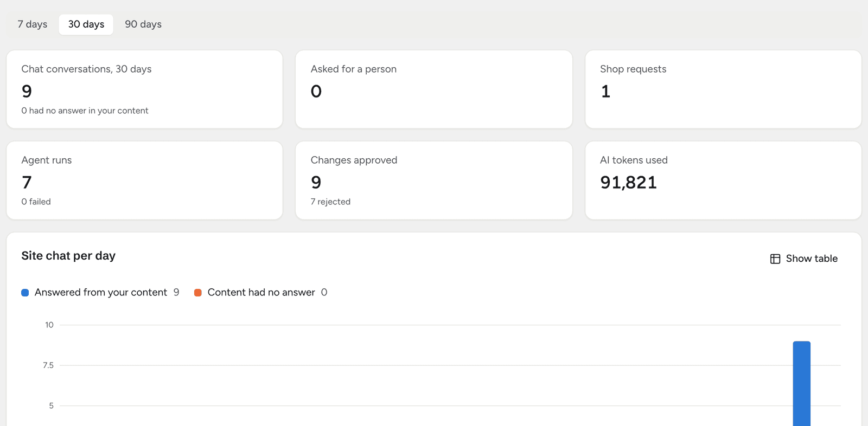Click the Shop requests value 1
868x426 pixels.
click(605, 91)
